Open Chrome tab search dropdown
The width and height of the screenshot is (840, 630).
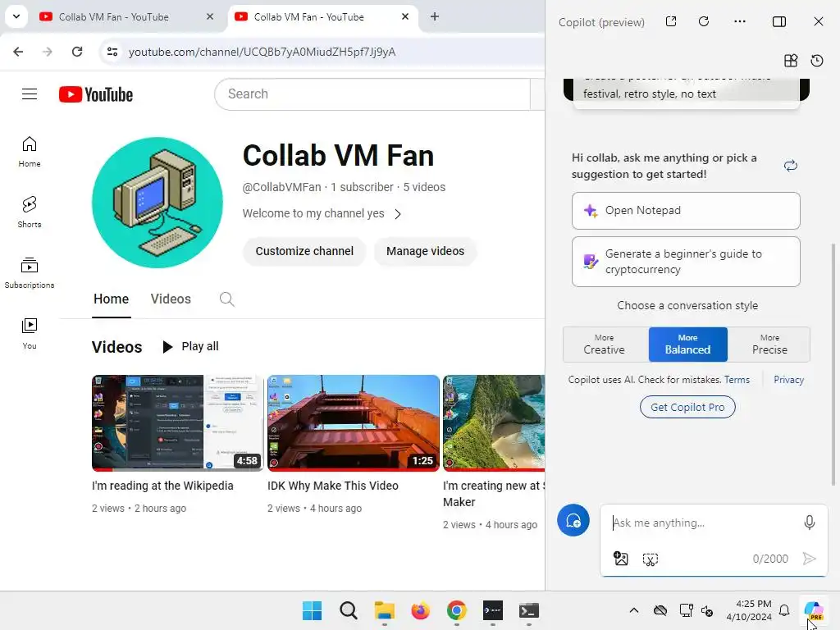[16, 16]
